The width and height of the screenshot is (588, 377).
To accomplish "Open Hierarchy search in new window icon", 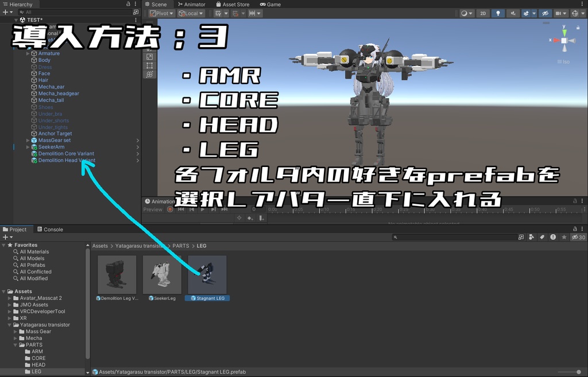I will tap(136, 13).
